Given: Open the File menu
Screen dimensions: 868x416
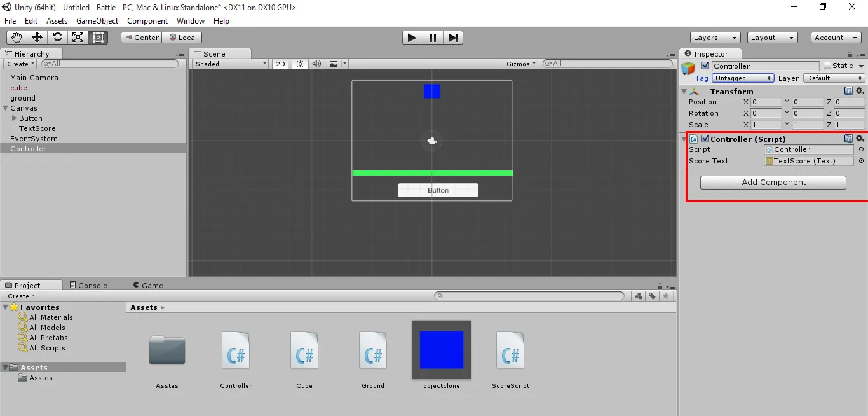Looking at the screenshot, I should (10, 21).
